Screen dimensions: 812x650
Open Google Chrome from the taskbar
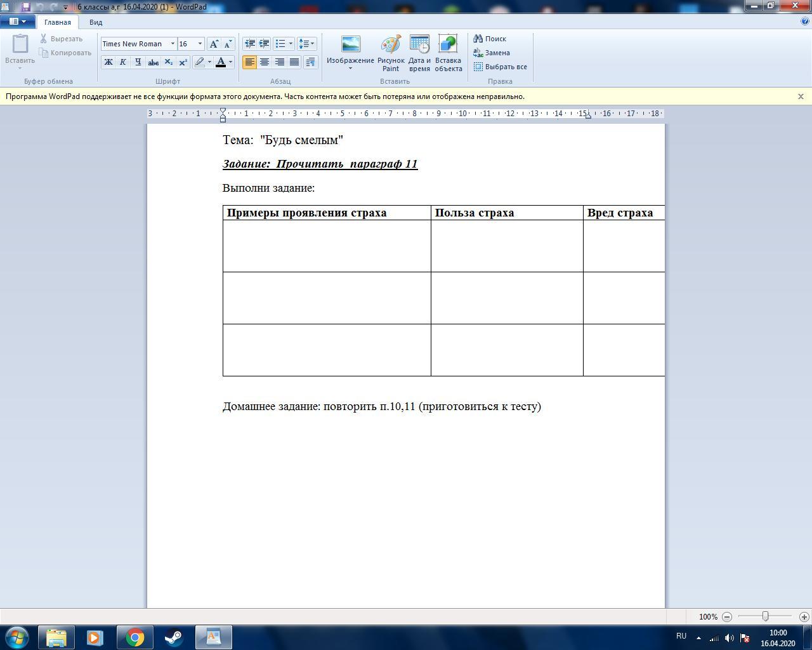point(134,637)
